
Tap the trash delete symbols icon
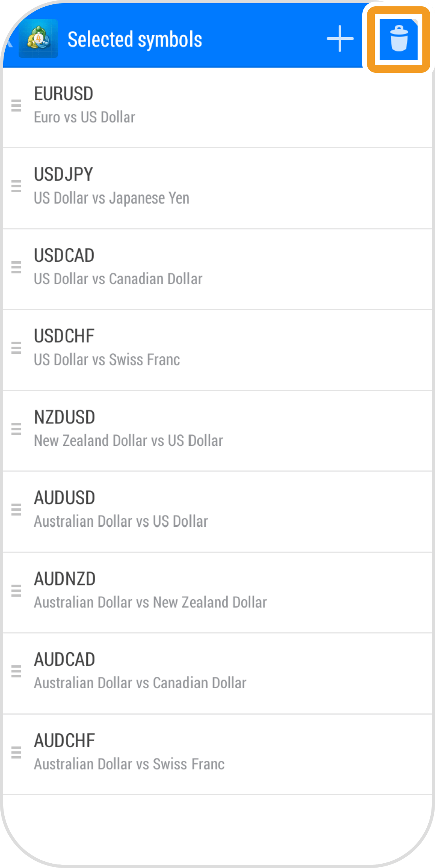click(399, 39)
